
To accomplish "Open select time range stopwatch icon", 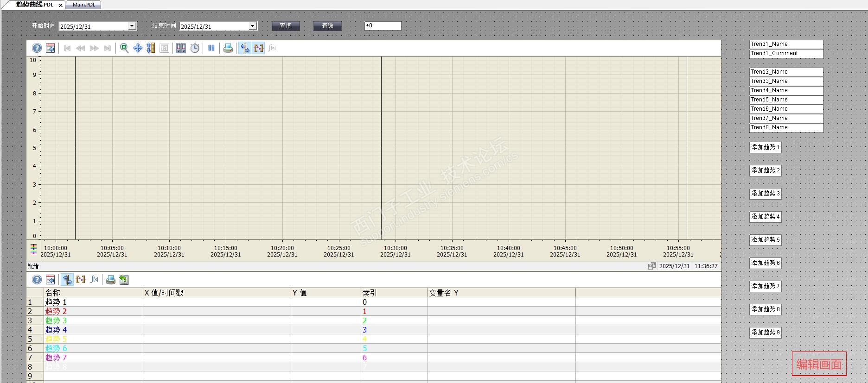I will [x=195, y=48].
